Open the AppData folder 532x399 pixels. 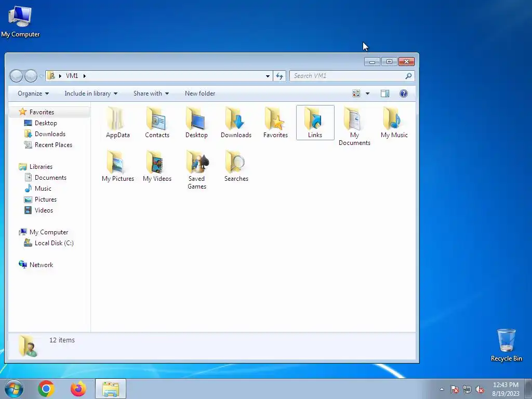pos(118,123)
